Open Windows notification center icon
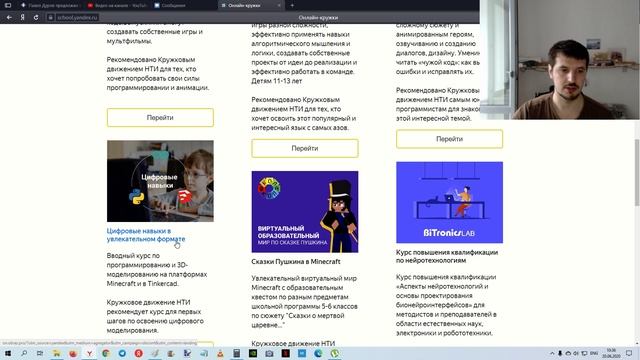 point(629,353)
